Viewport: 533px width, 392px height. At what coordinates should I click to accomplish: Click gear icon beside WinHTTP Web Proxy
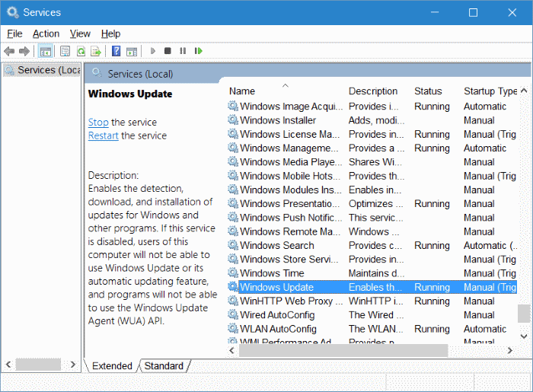click(233, 301)
